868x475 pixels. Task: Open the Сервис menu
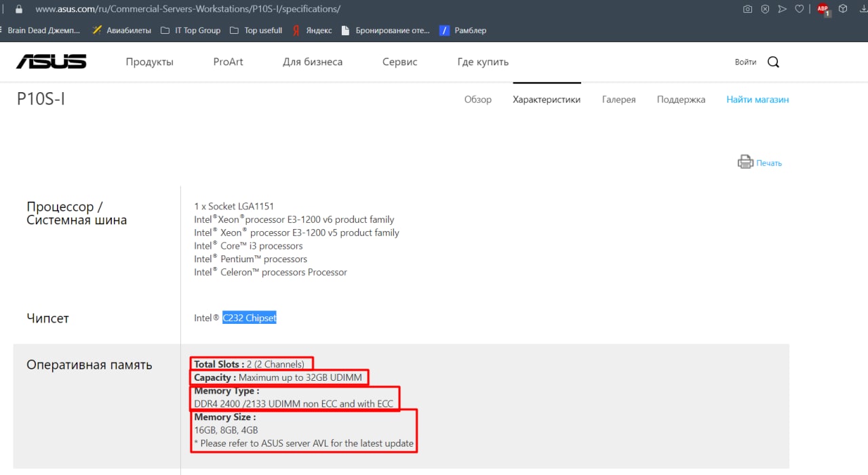[x=400, y=62]
